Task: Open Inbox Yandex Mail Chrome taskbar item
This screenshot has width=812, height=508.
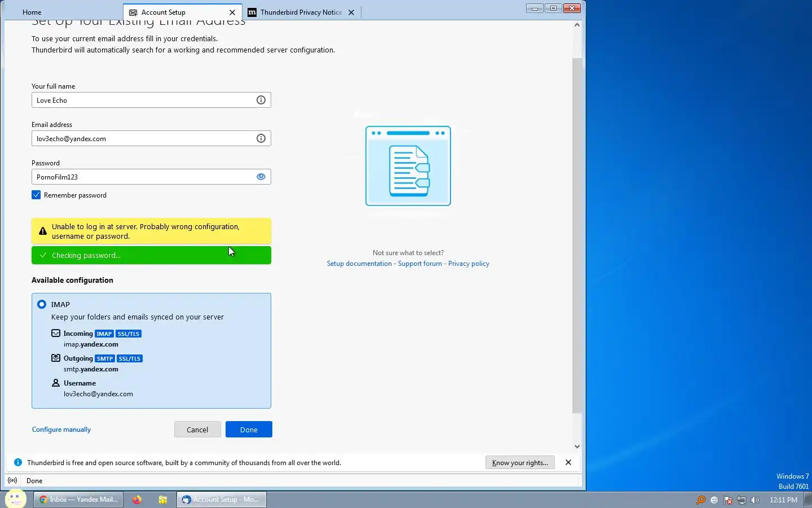Action: click(79, 500)
